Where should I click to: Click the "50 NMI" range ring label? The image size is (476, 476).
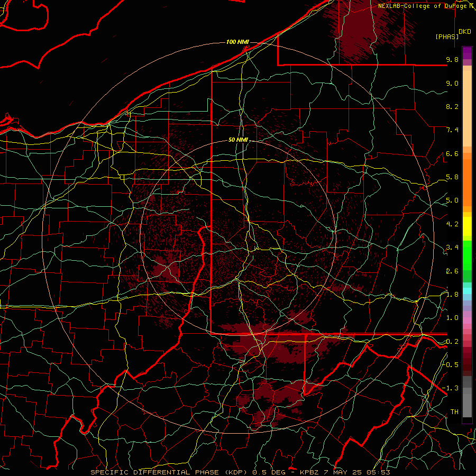click(x=238, y=140)
